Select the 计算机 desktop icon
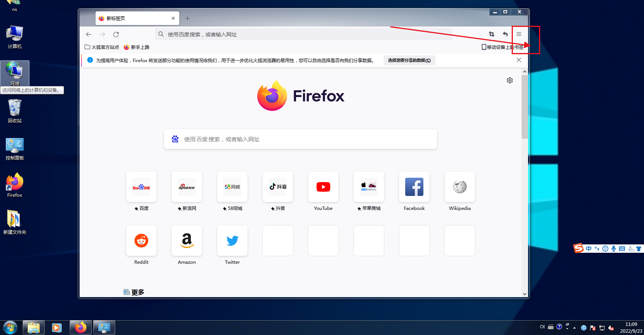This screenshot has width=644, height=335. [x=14, y=37]
